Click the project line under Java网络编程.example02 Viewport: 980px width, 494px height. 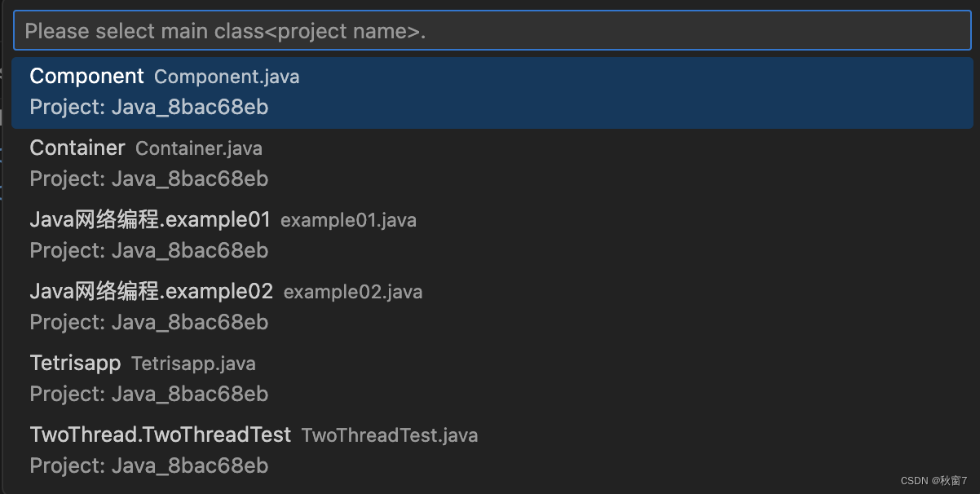pyautogui.click(x=149, y=323)
